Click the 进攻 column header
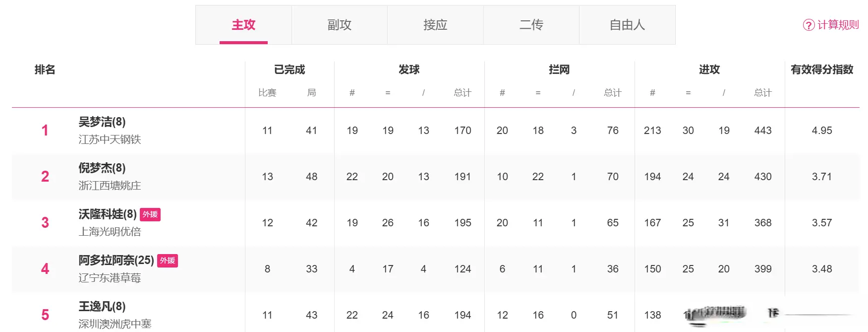Screen dimensions: 868x332 click(709, 69)
